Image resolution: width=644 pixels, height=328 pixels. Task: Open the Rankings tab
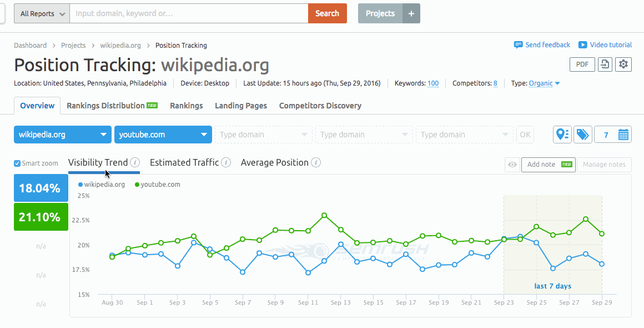click(187, 106)
